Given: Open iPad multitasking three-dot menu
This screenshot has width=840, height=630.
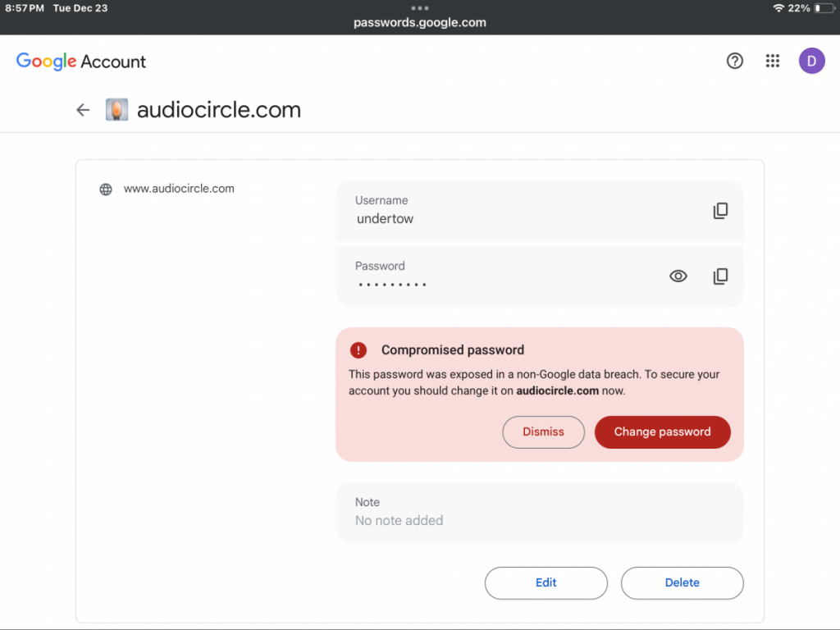Looking at the screenshot, I should click(x=420, y=8).
